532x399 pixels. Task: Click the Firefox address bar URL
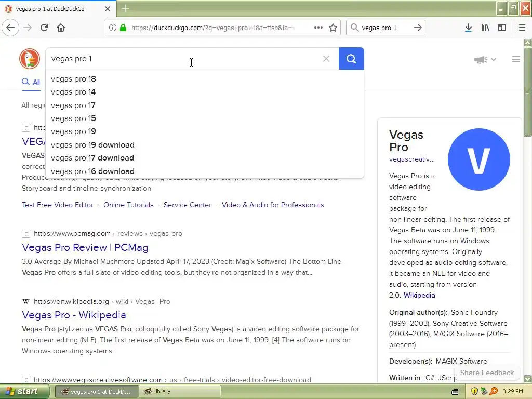pos(212,28)
